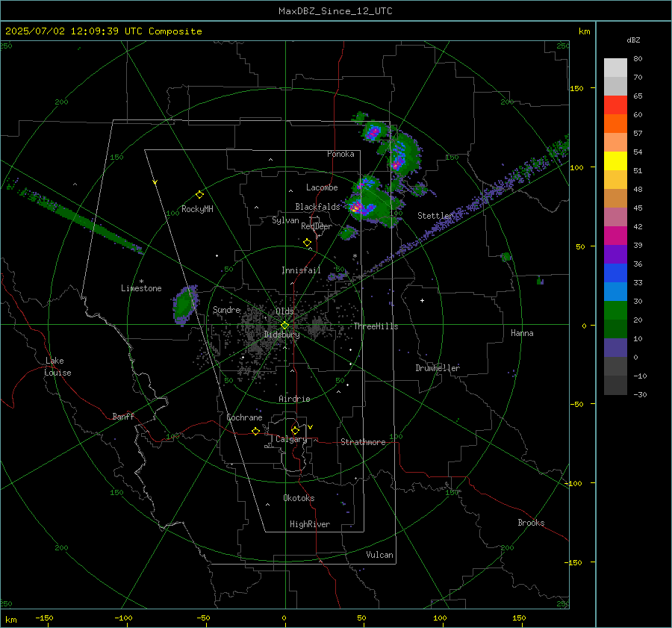This screenshot has height=628, width=672.
Task: Pick the red swatch in the dBZ legend
Action: [x=615, y=105]
